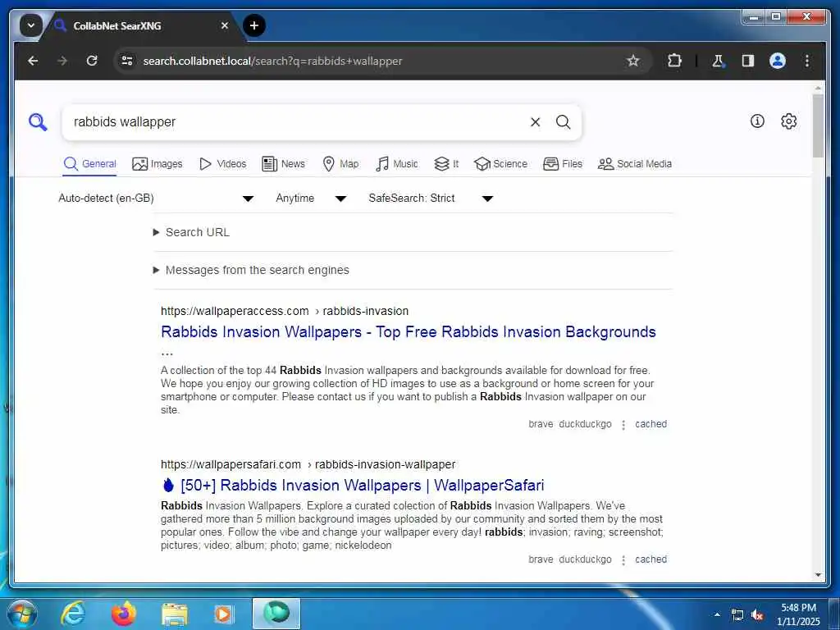Switch to the Social Media search category

click(x=634, y=164)
